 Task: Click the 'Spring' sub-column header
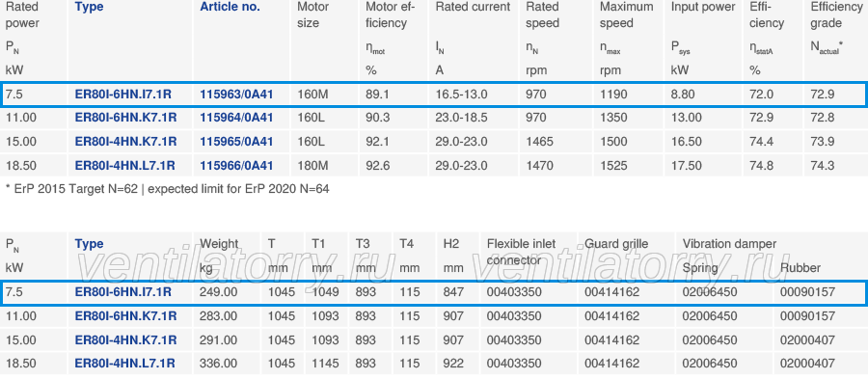pyautogui.click(x=700, y=268)
